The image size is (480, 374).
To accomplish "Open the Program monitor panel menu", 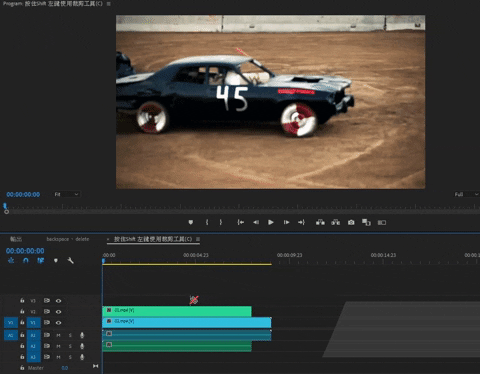I will [109, 4].
